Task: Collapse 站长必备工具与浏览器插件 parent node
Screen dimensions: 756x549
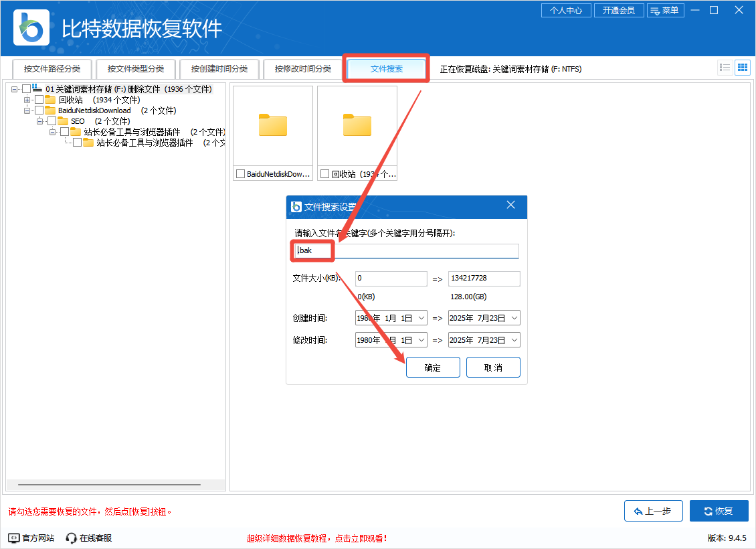Action: [52, 132]
